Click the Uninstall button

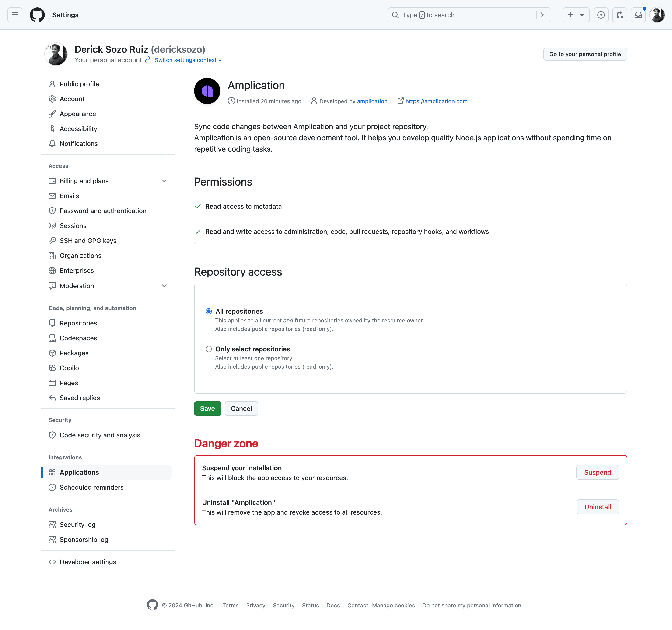[598, 507]
